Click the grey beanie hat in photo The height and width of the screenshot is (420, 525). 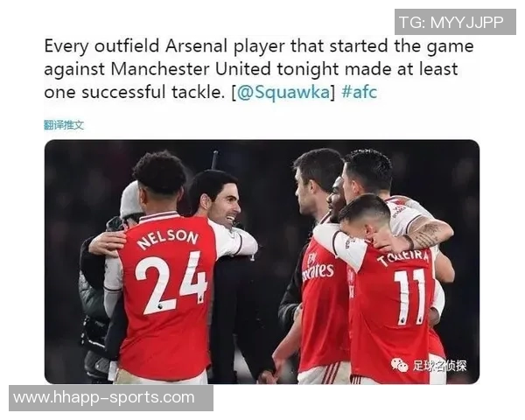click(x=131, y=199)
